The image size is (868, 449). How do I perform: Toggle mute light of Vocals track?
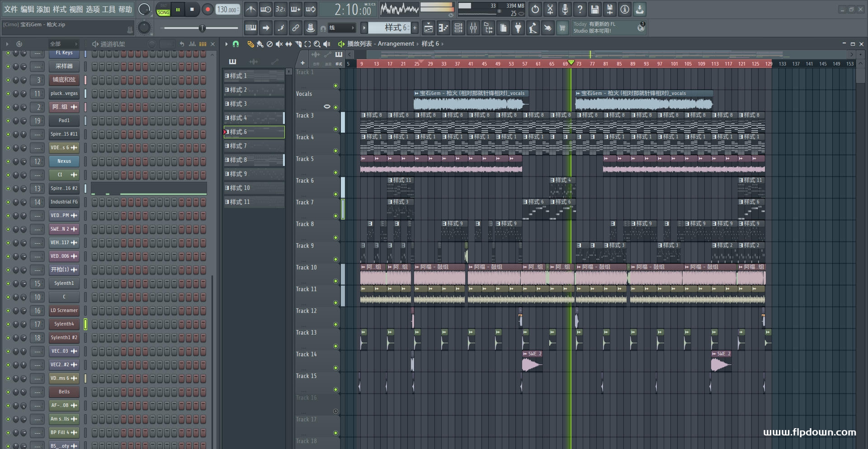(335, 107)
